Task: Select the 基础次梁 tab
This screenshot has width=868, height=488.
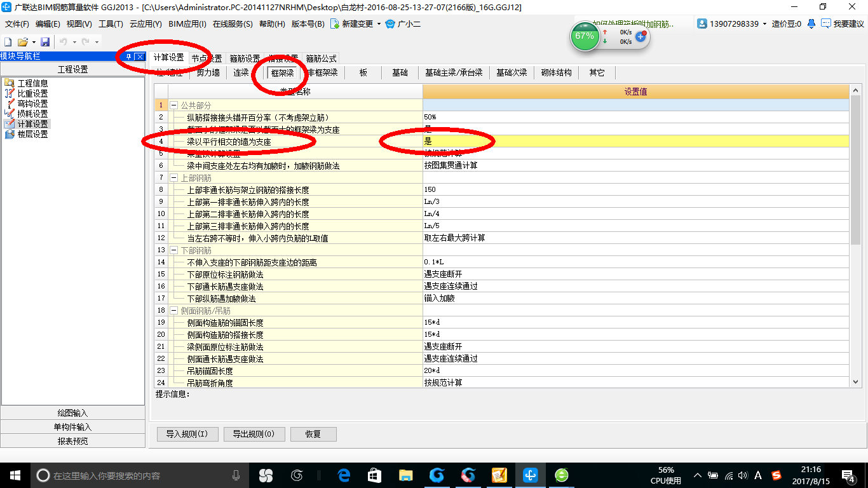Action: click(x=512, y=72)
